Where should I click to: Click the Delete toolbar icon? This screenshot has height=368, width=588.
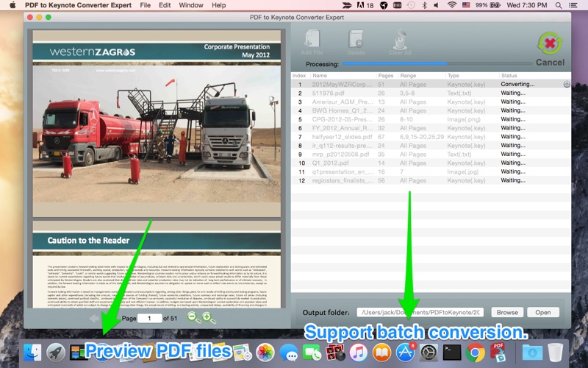coord(356,43)
